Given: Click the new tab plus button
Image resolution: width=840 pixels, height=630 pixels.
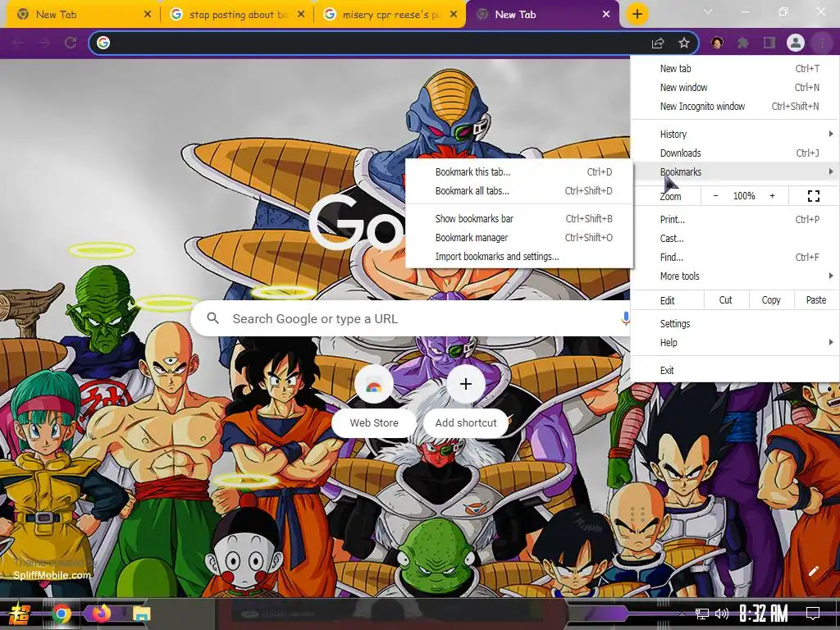Looking at the screenshot, I should pyautogui.click(x=637, y=15).
